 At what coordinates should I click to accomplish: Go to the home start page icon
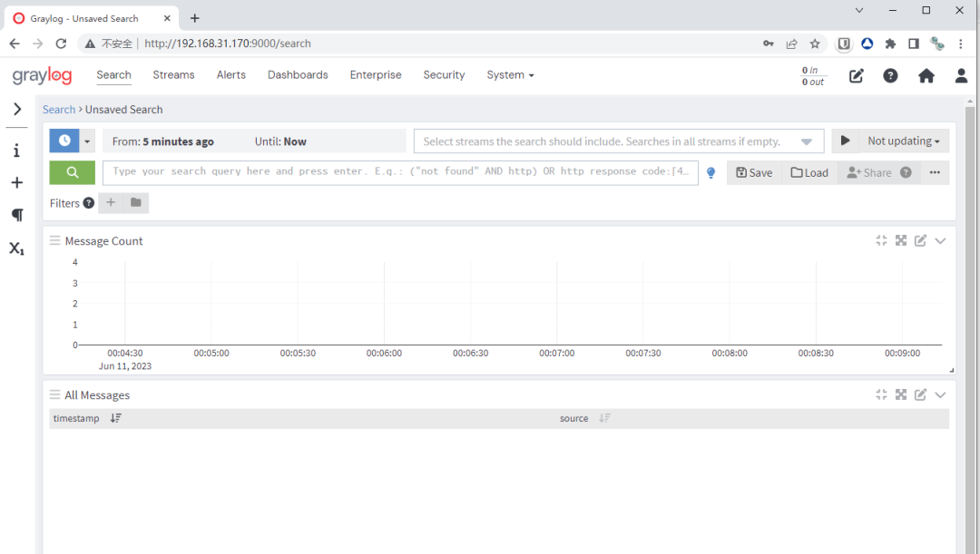tap(926, 75)
